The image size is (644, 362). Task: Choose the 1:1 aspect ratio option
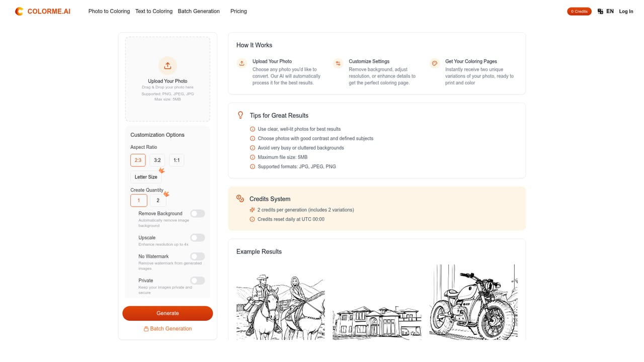pyautogui.click(x=177, y=160)
